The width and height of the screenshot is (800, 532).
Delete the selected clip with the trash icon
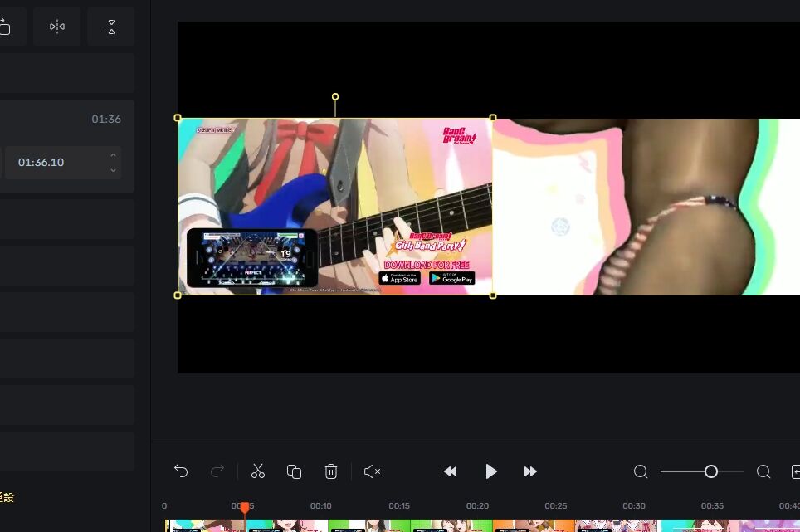click(x=330, y=471)
